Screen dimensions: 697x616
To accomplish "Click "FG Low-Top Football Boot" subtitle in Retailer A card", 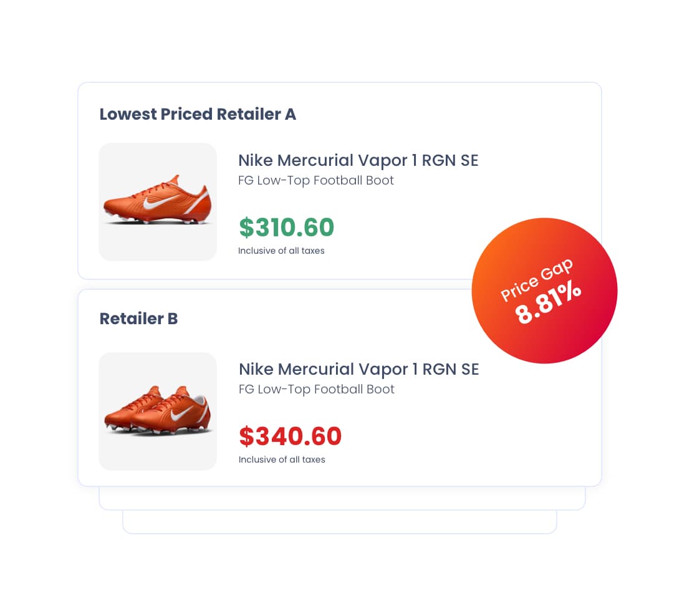I will point(316,180).
